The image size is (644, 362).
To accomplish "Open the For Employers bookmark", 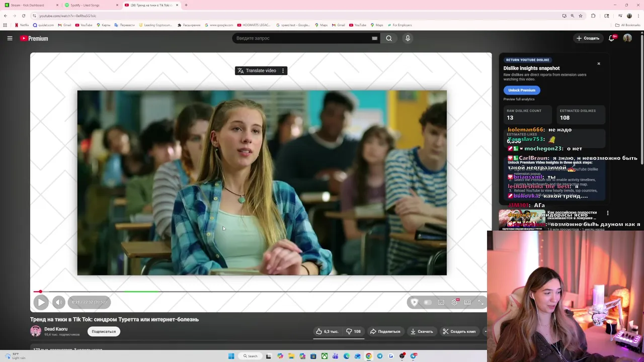I will [399, 25].
